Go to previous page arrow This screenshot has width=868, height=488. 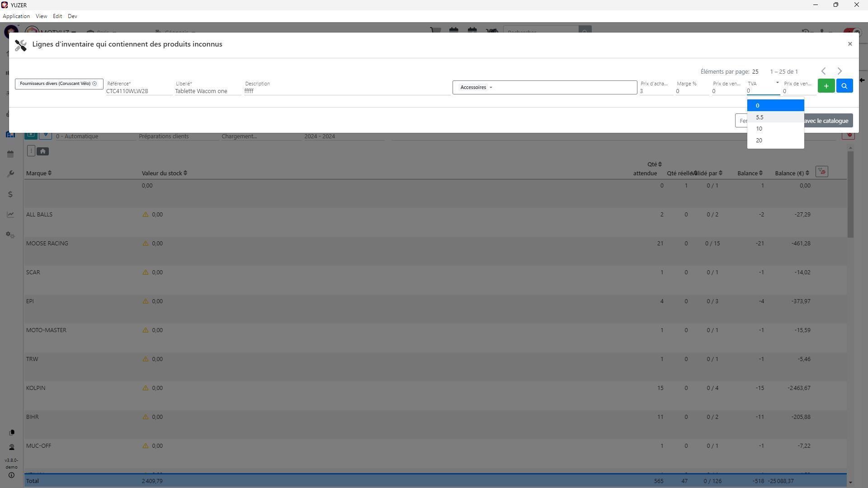(823, 71)
